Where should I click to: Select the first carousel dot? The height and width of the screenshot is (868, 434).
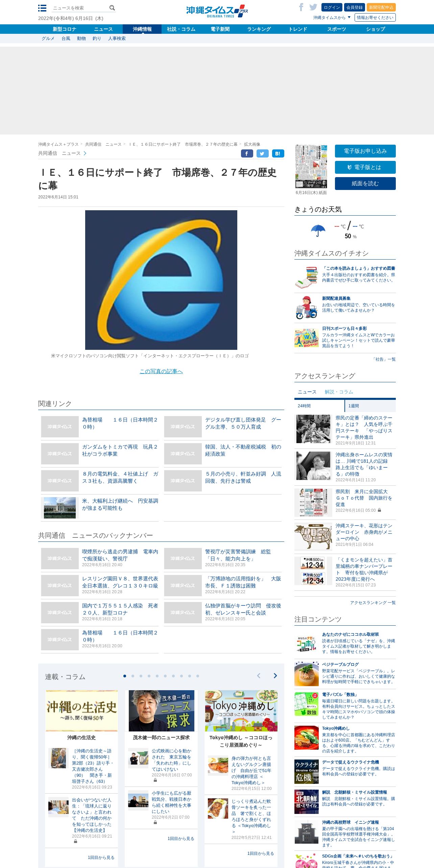125,676
